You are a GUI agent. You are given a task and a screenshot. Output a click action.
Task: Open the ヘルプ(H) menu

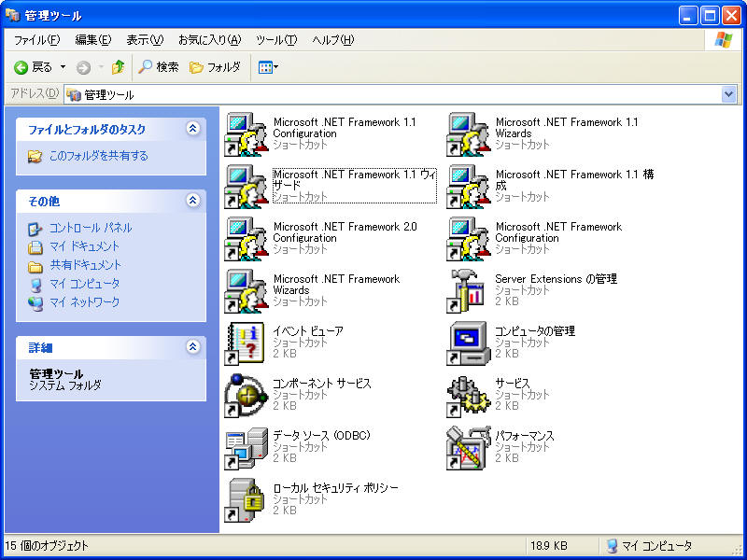[333, 40]
